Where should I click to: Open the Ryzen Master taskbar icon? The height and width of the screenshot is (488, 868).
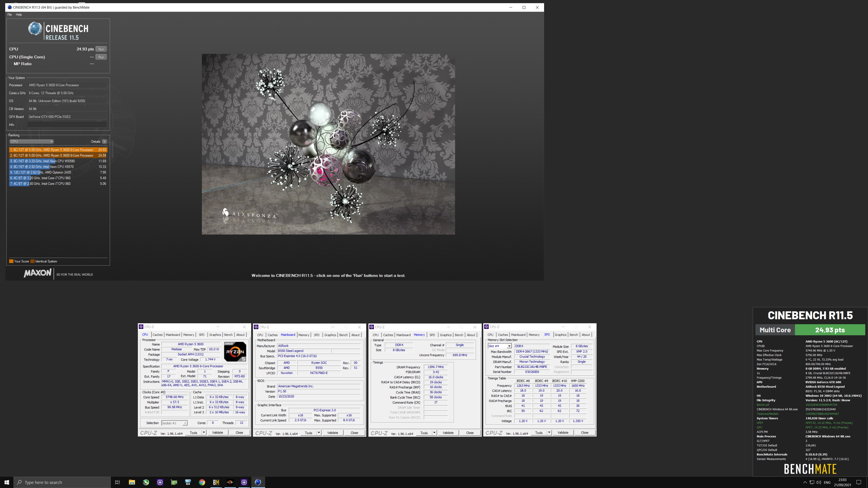pyautogui.click(x=230, y=482)
